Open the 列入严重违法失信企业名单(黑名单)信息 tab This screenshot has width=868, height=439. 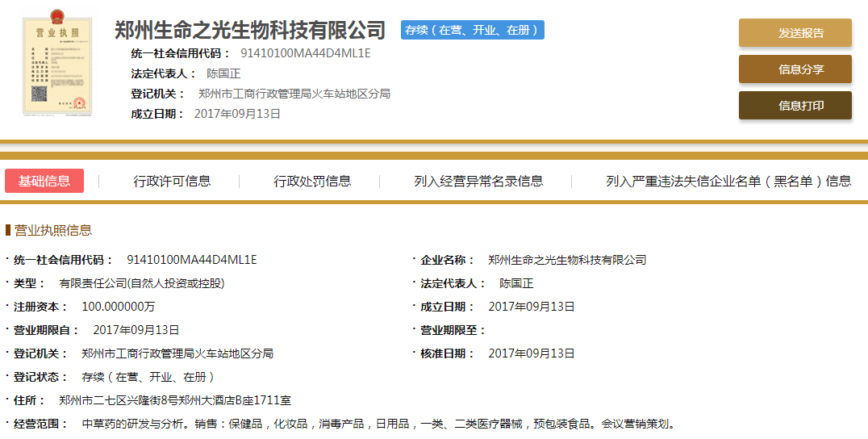tap(728, 181)
